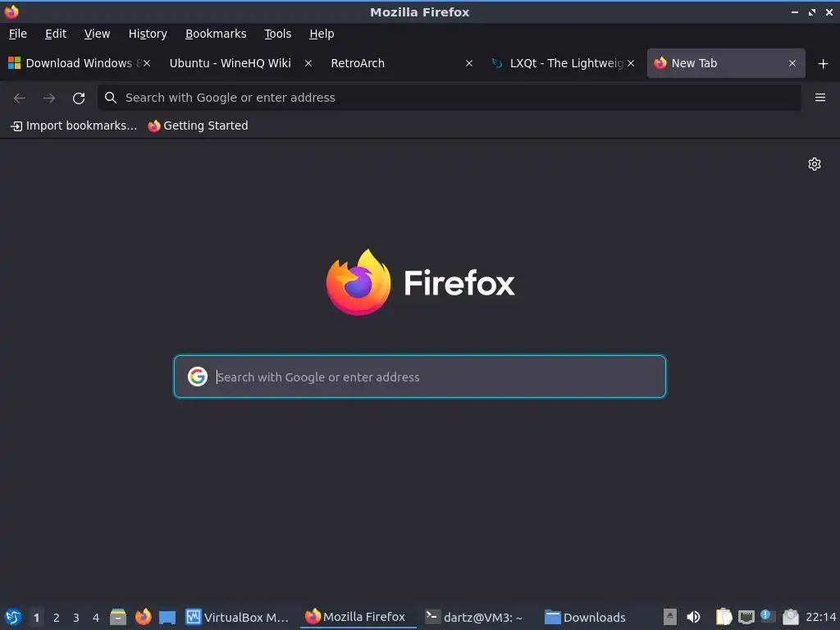The height and width of the screenshot is (630, 840).
Task: Select Mozilla Firefox taskbar entry
Action: pos(358,617)
